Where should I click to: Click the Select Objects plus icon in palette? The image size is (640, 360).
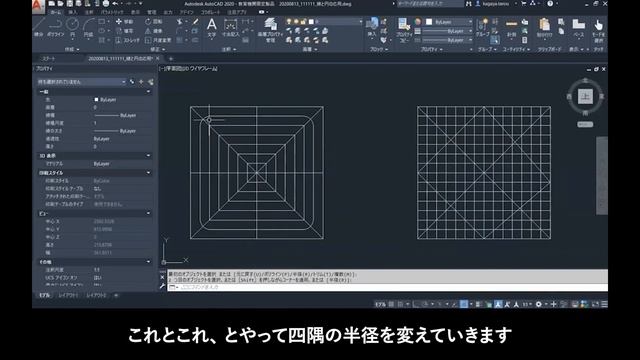(x=141, y=82)
